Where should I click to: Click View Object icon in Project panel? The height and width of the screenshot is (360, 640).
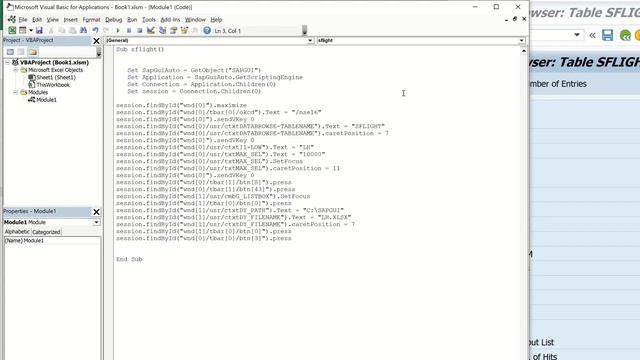coord(21,52)
